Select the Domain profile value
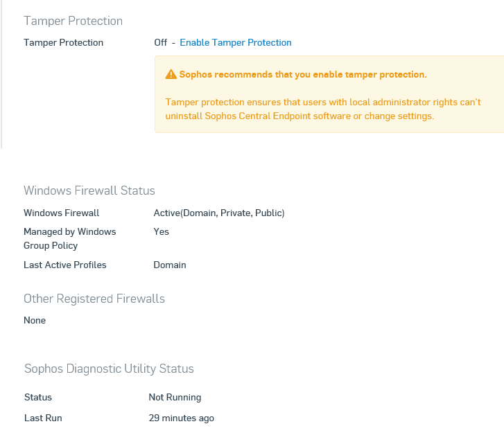 pos(170,265)
